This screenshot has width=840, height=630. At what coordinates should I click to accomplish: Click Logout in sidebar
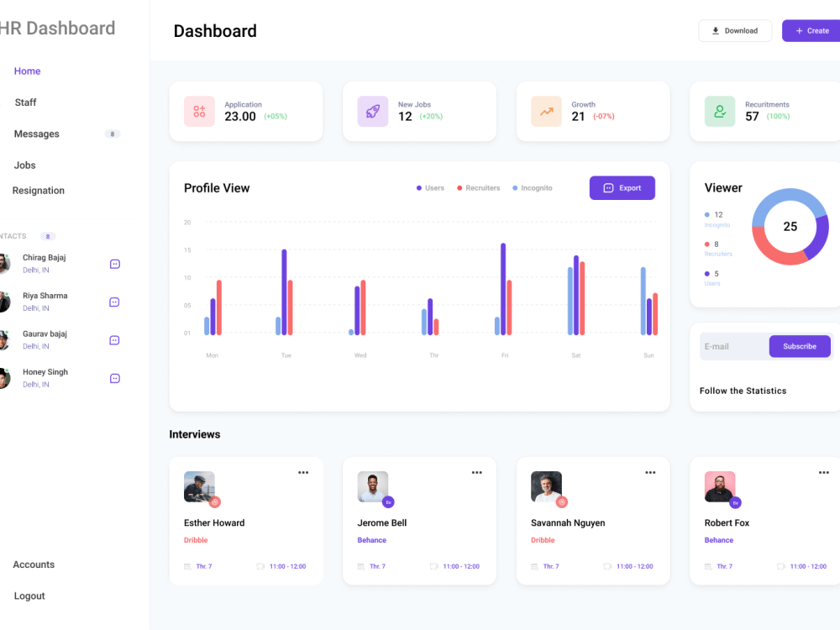(29, 596)
